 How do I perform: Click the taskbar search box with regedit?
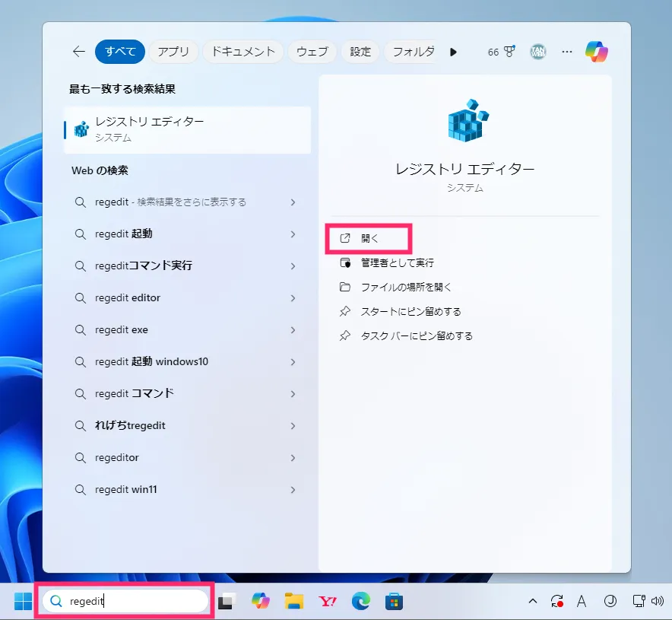coord(125,601)
